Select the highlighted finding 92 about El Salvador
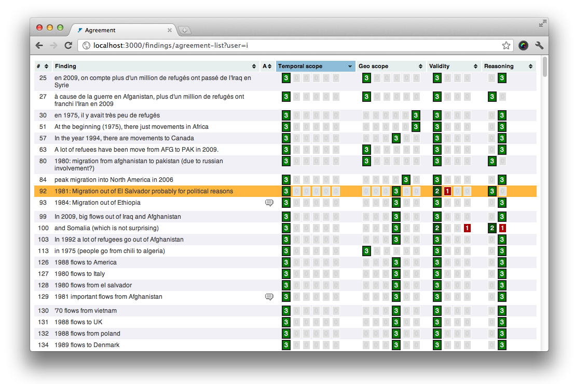Screen dimensions: 588x384 (144, 191)
